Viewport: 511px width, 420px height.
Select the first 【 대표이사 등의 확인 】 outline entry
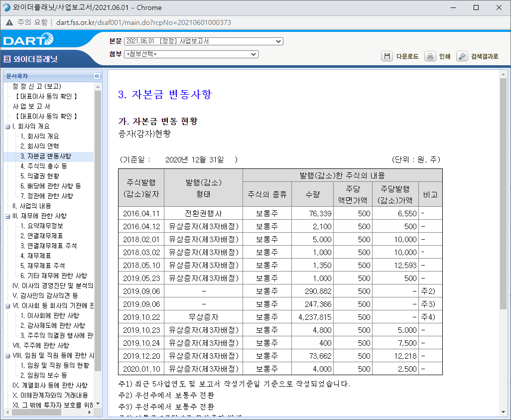46,96
